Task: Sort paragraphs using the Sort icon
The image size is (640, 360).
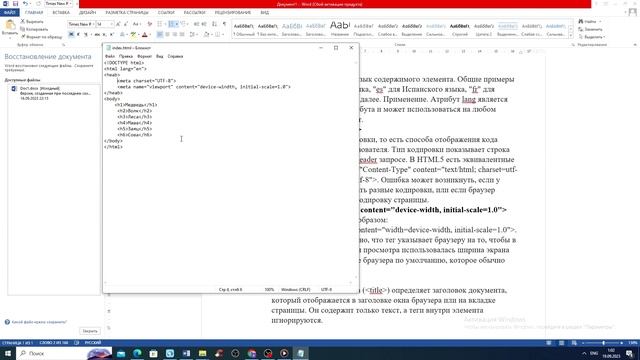Action: tap(214, 24)
